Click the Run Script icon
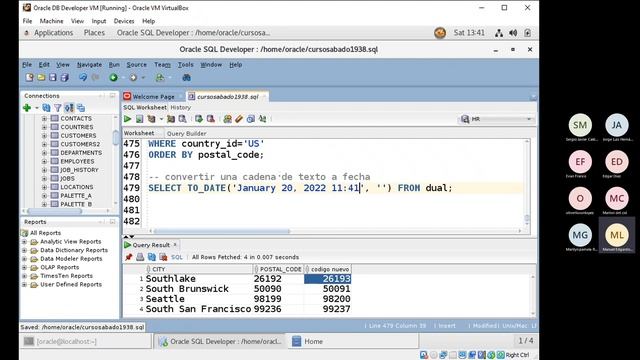The height and width of the screenshot is (360, 640). point(139,119)
